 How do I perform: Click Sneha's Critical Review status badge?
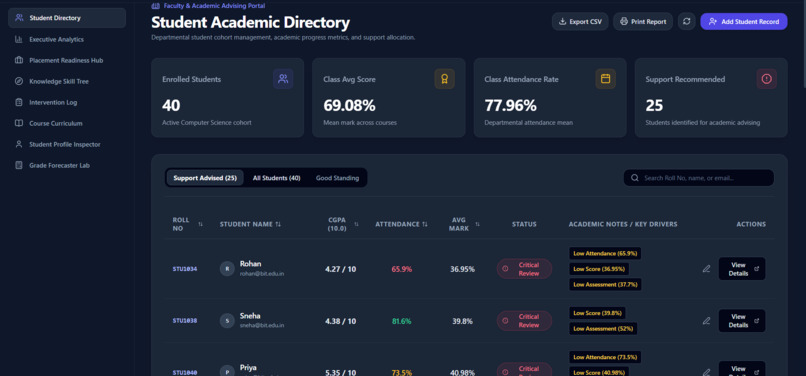[x=524, y=321]
